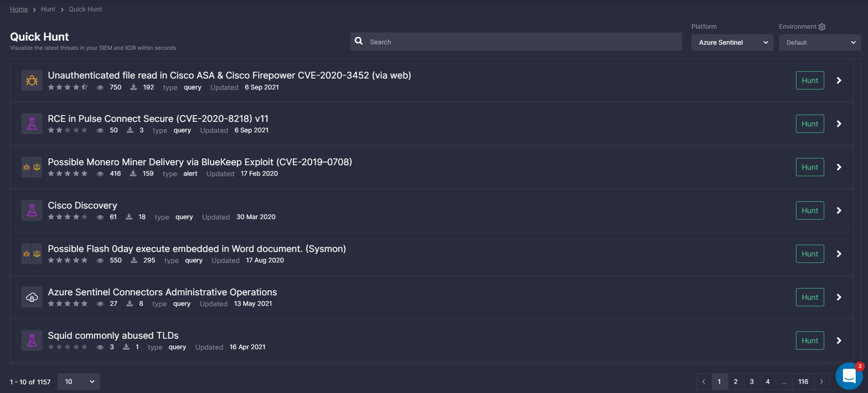Open Environment settings gear icon

pos(822,27)
